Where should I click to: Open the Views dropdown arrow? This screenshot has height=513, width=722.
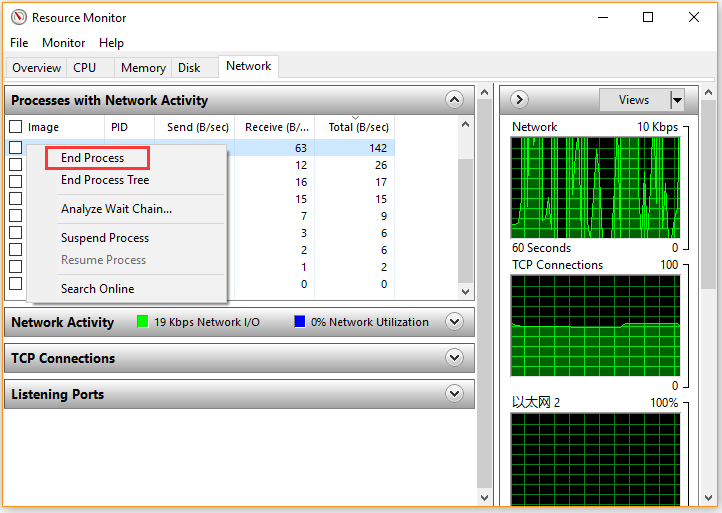[x=677, y=99]
